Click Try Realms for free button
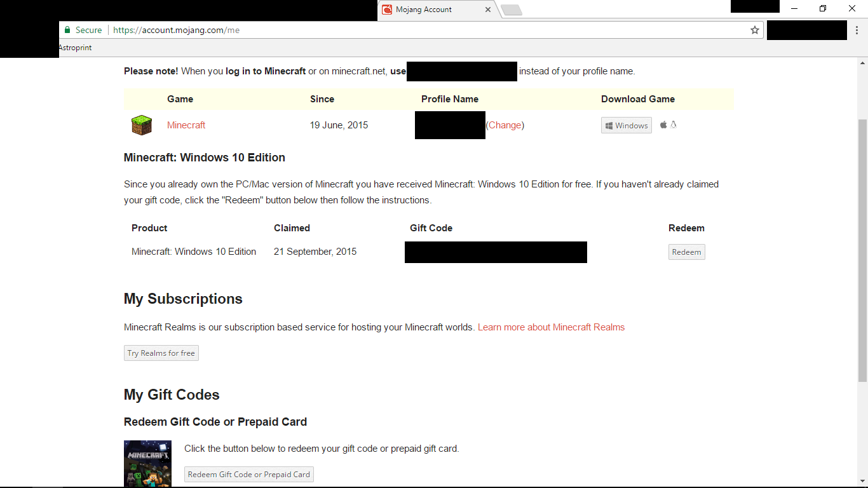The image size is (868, 488). (161, 353)
